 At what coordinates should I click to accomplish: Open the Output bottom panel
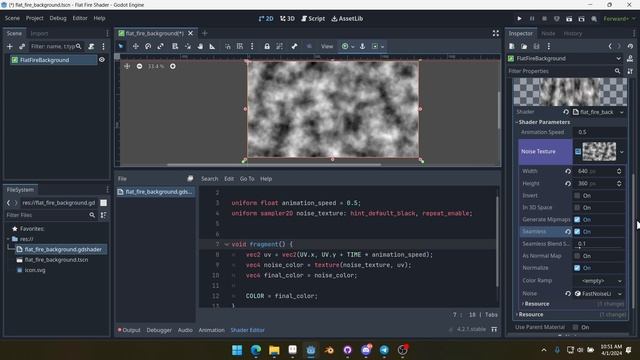129,330
